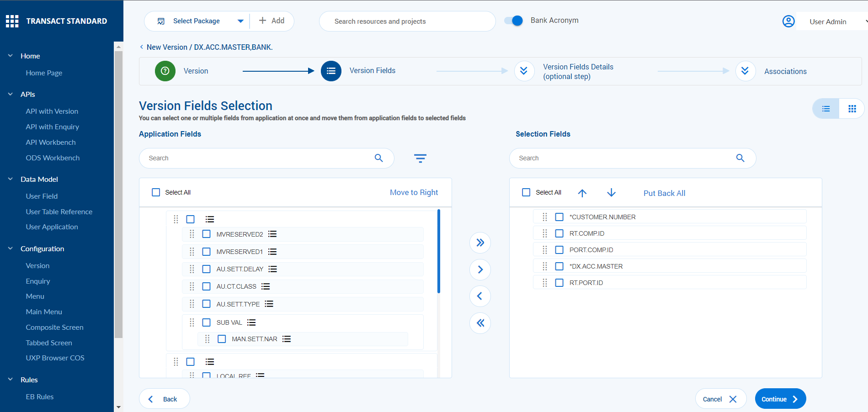Click the move all right double-chevron icon
The width and height of the screenshot is (868, 412).
(480, 243)
